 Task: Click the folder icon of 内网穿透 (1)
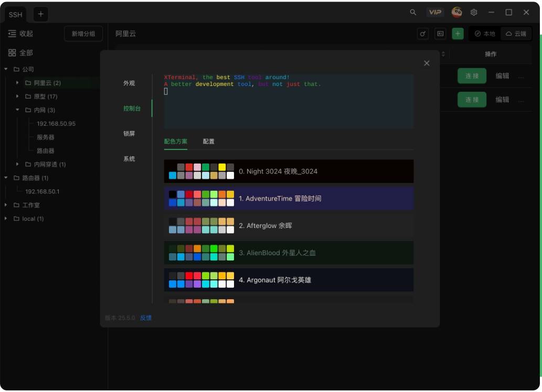point(28,165)
